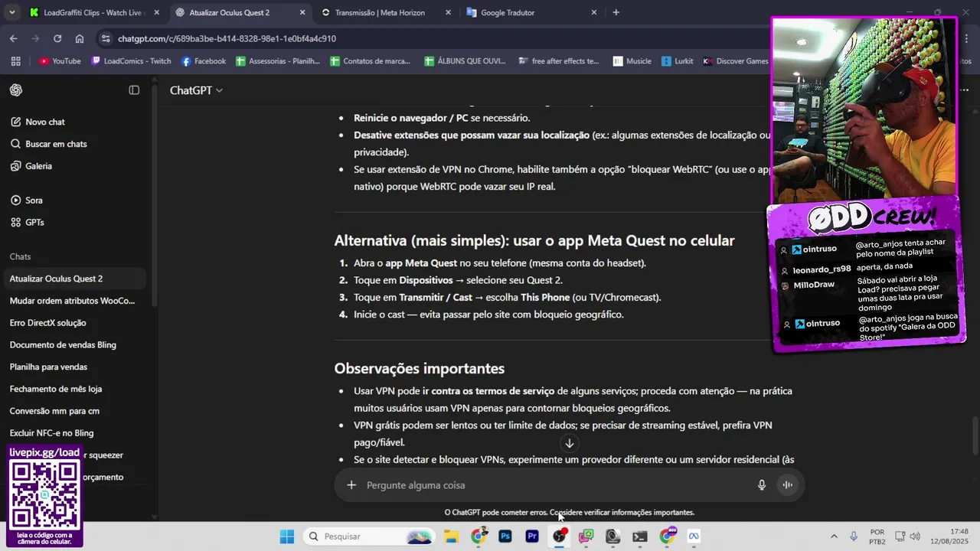Click the Pesquisar taskbar search box
Screen dimensions: 980x551
(371, 536)
